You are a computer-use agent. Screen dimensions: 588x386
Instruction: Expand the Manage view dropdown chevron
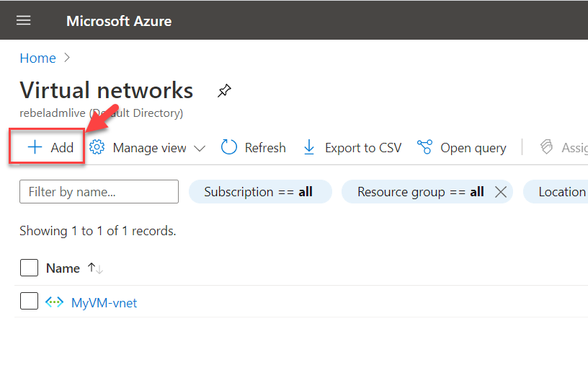(200, 149)
